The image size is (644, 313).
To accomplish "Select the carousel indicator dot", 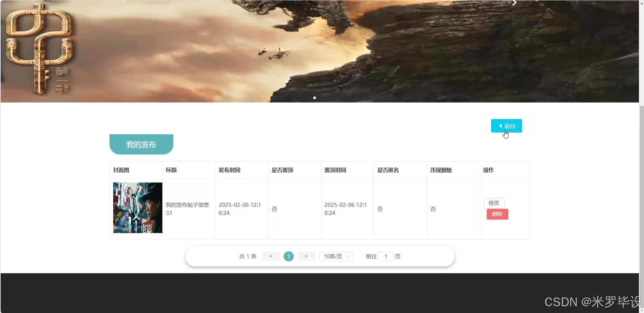I will click(315, 98).
